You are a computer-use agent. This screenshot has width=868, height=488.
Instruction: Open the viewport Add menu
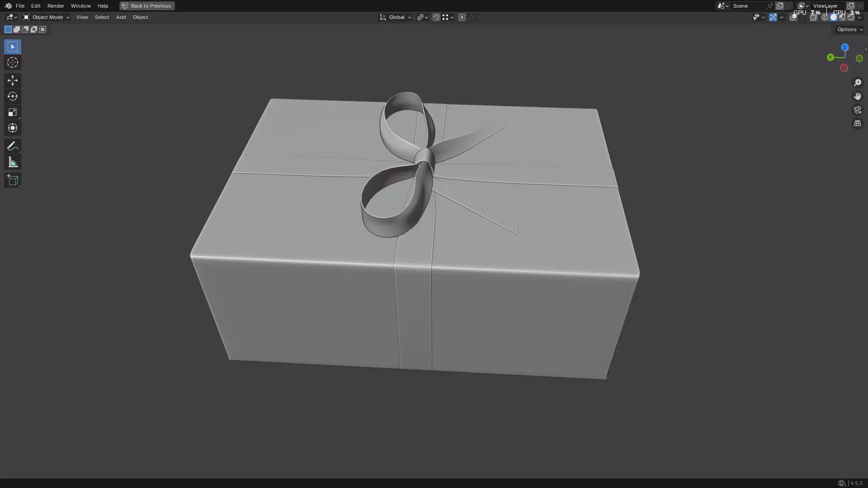(121, 17)
